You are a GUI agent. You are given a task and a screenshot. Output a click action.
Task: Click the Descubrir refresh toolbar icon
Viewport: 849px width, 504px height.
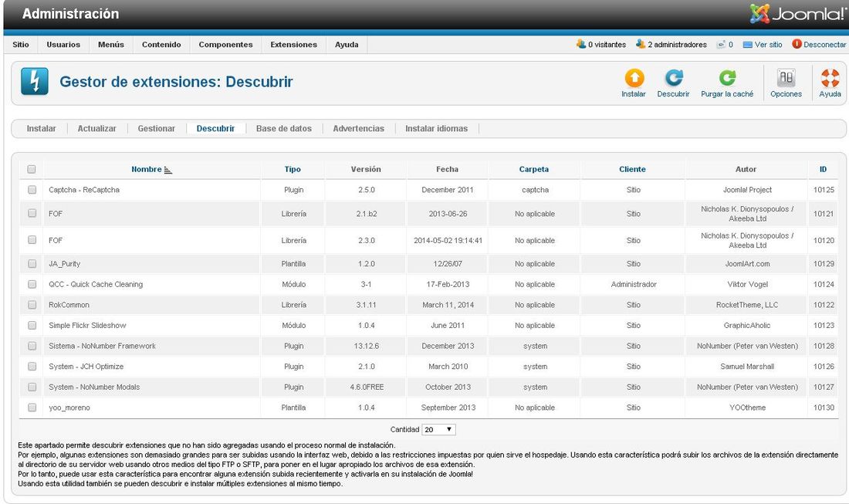tap(674, 78)
